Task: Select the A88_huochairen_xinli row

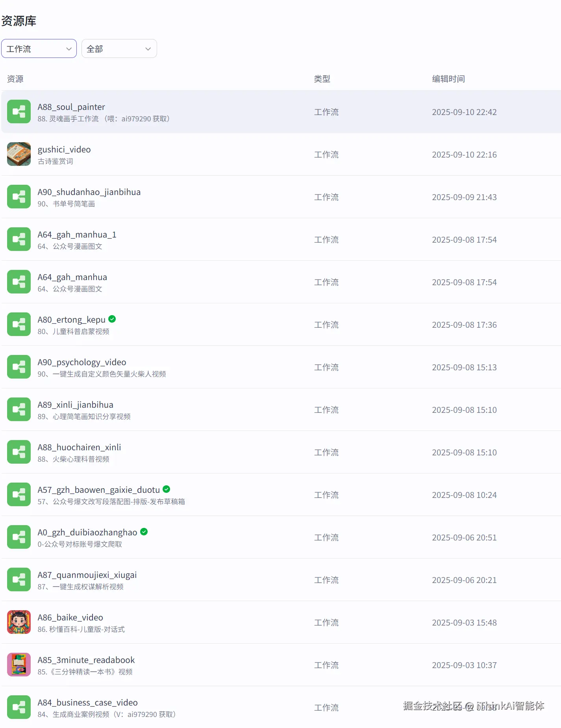Action: click(x=281, y=452)
